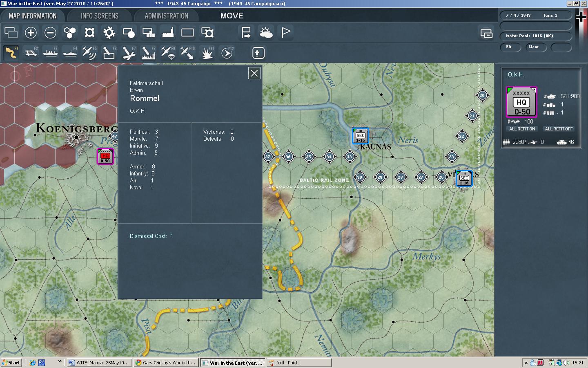Zoom in the map with plus icon
Screen dimensions: 588x368
pyautogui.click(x=31, y=33)
